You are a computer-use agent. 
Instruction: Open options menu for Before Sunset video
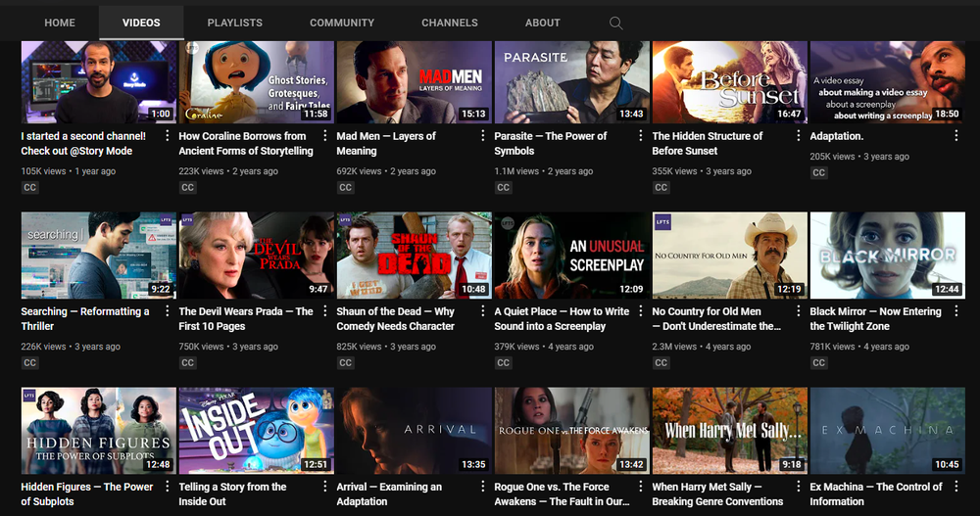click(x=798, y=135)
